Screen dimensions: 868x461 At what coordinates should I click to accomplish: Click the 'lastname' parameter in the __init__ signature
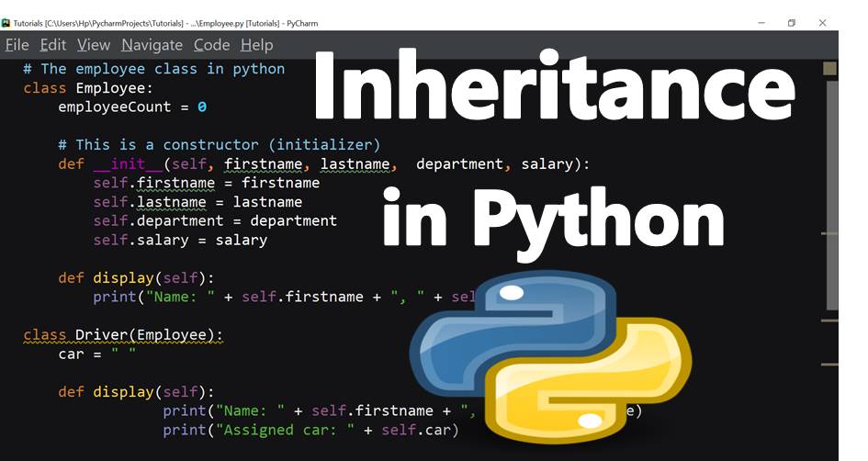[x=355, y=164]
